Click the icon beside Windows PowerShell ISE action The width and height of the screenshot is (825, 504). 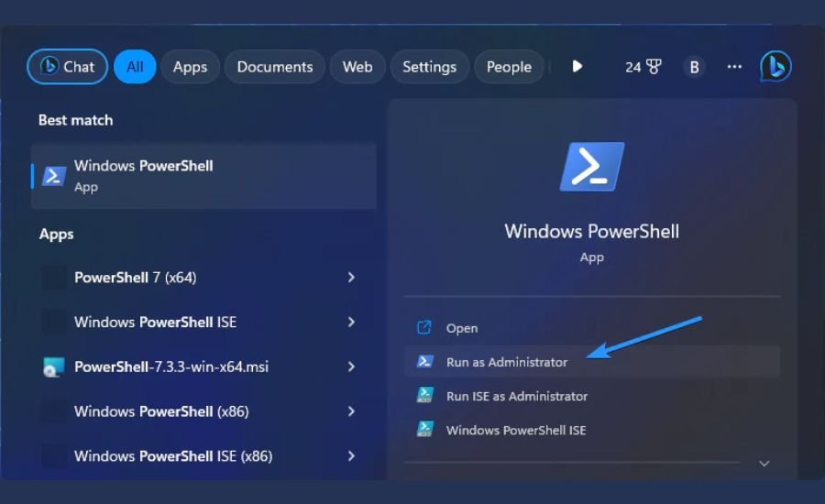(x=424, y=429)
